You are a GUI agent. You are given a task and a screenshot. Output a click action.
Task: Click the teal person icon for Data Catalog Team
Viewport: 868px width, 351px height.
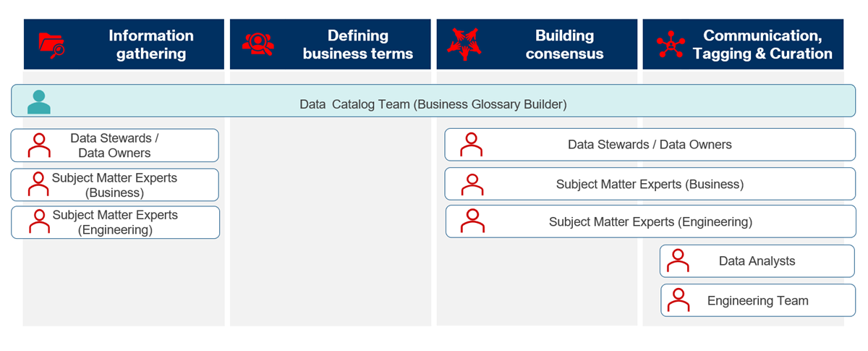point(38,101)
